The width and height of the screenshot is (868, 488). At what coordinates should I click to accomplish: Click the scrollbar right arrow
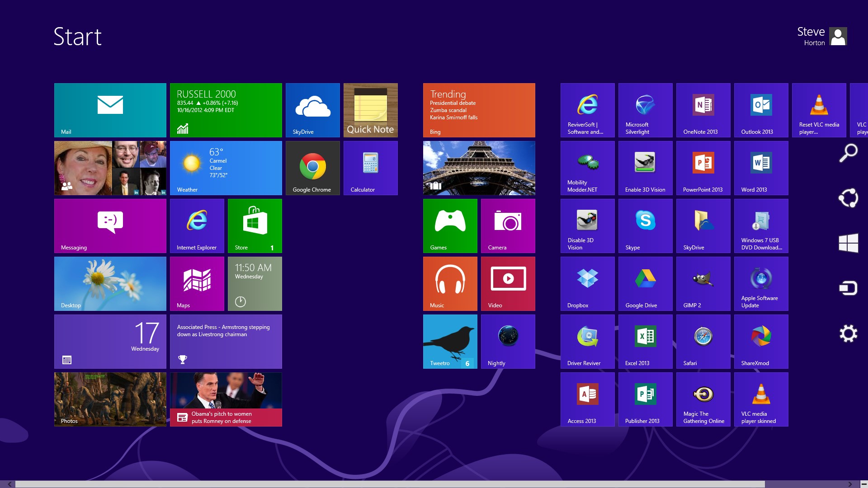tap(850, 484)
